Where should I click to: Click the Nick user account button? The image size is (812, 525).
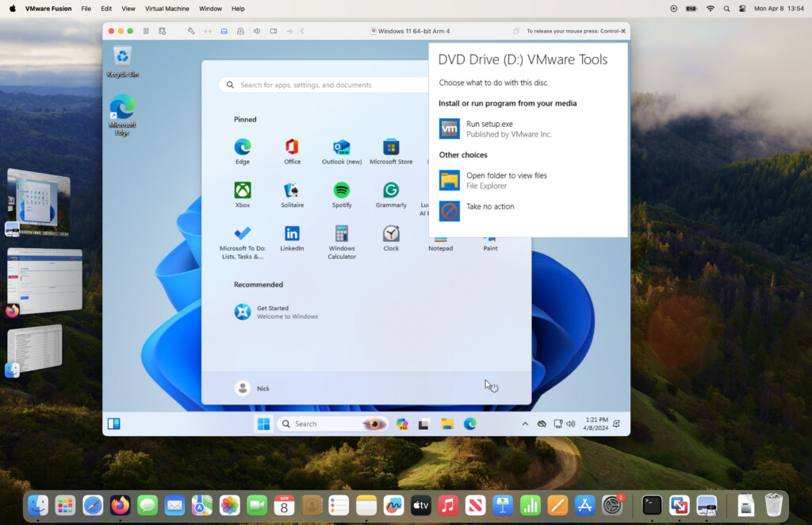(x=253, y=389)
